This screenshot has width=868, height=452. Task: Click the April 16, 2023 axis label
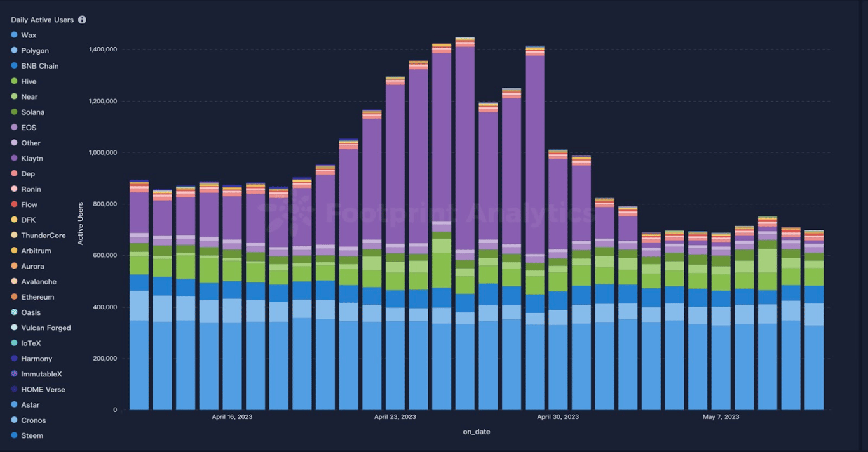[232, 417]
